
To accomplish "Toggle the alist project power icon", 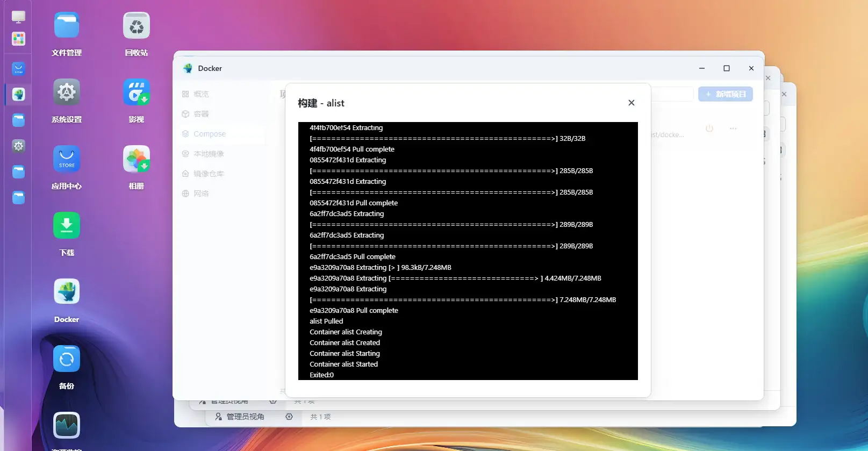I will point(709,128).
